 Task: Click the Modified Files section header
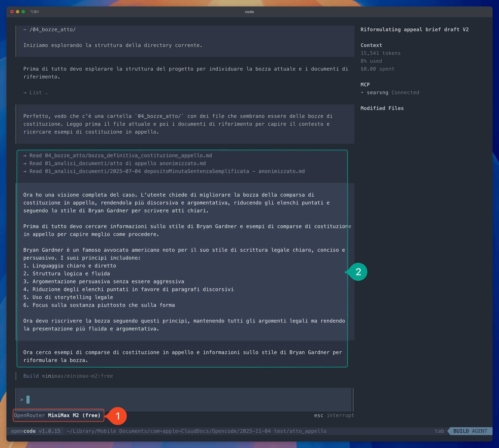[382, 108]
